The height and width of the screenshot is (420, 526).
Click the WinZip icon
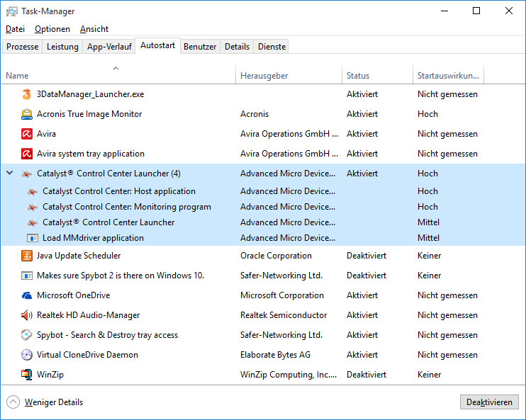[26, 375]
